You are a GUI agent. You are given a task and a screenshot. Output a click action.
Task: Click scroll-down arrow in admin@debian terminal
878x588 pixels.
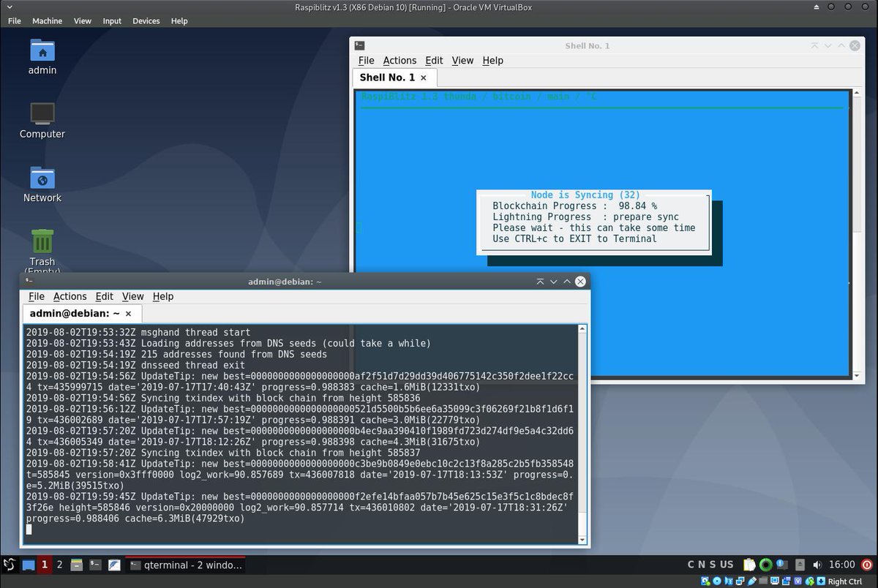click(582, 540)
